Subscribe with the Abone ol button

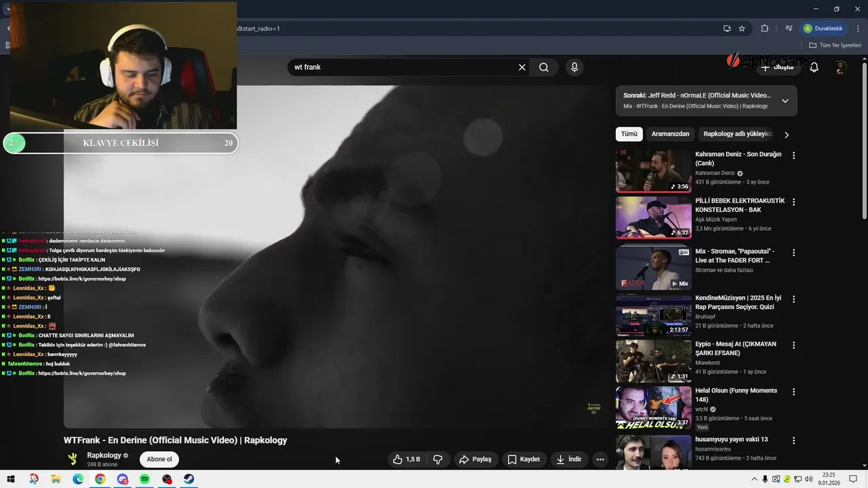[159, 459]
